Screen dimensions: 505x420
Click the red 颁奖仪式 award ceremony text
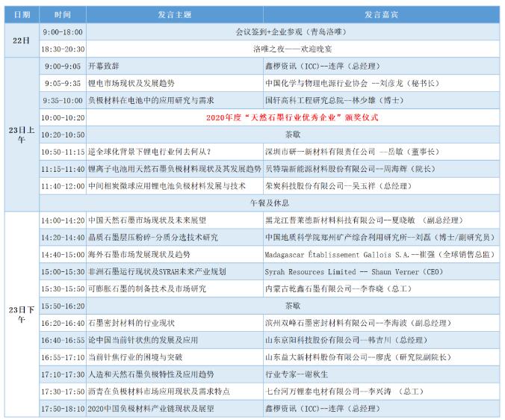pyautogui.click(x=292, y=117)
